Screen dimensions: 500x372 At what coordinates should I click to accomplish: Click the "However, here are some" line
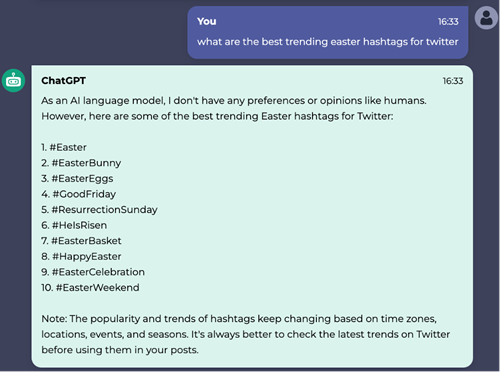[217, 116]
